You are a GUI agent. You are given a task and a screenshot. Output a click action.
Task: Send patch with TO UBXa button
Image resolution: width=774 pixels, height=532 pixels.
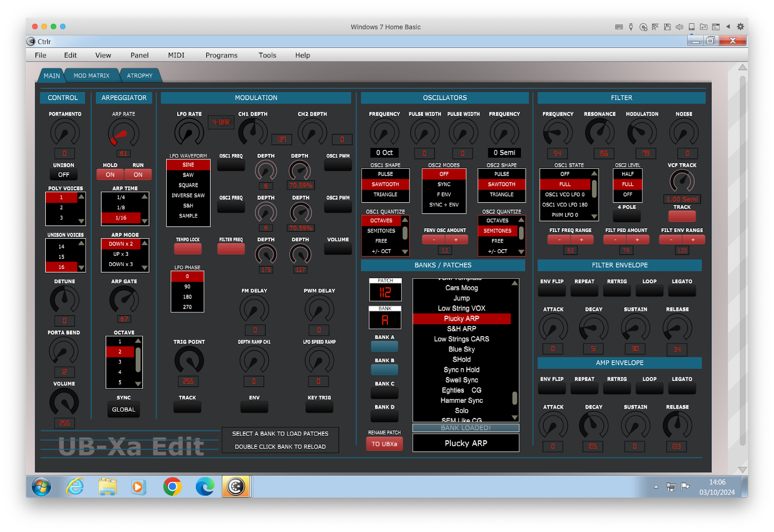tap(384, 443)
